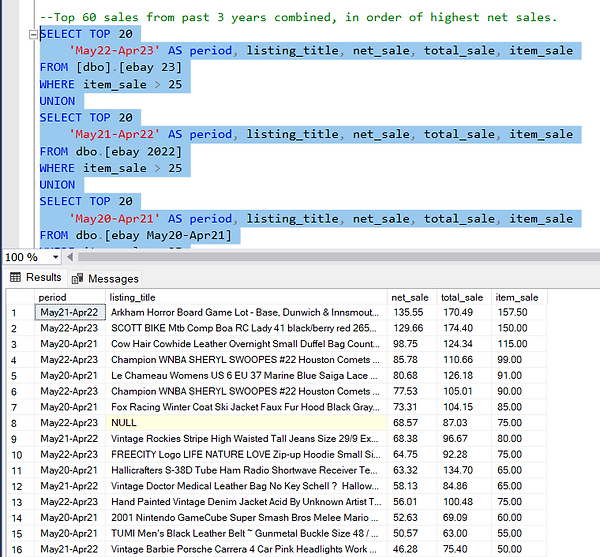Click dbo.[ebay 2022] in the query

[x=129, y=151]
